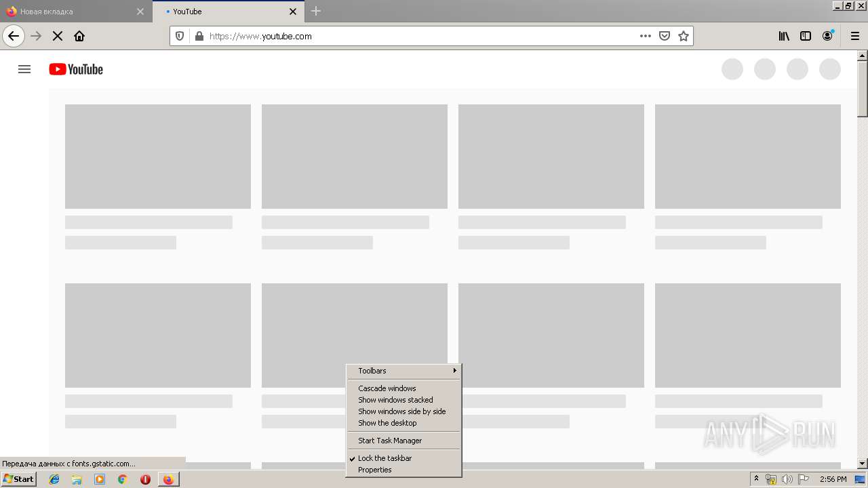868x488 pixels.
Task: Open Windows Media Player taskbar icon
Action: coord(100,479)
